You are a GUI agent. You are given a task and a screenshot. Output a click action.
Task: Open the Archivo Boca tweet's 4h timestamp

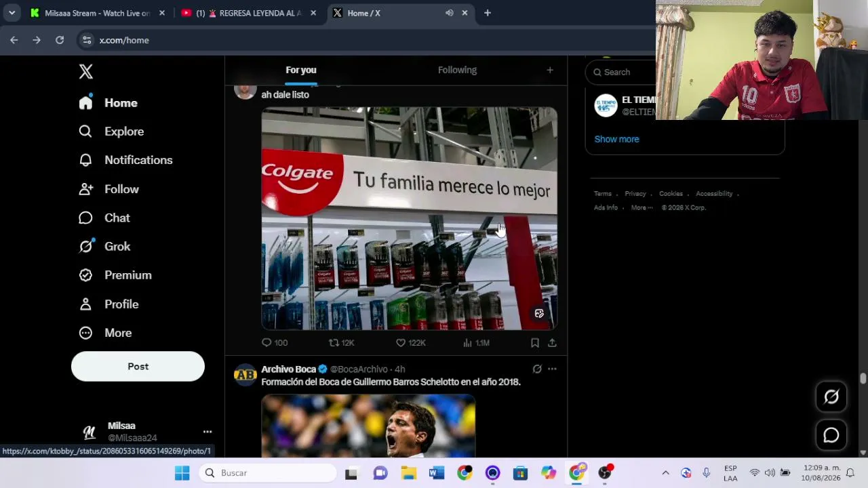point(399,369)
